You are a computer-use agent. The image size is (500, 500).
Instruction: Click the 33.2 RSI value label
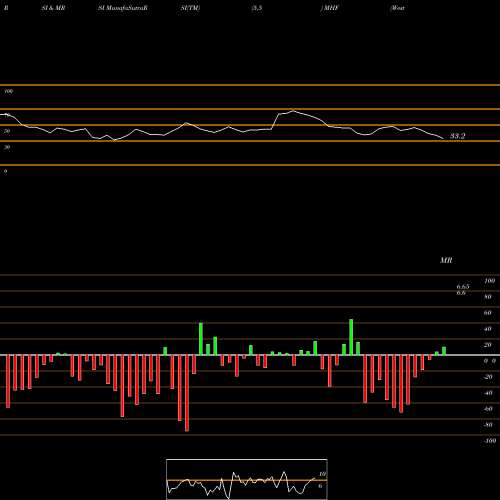457,136
